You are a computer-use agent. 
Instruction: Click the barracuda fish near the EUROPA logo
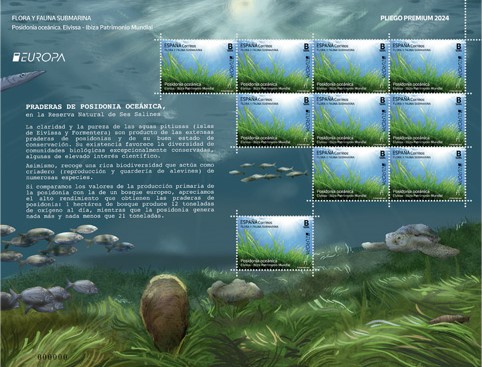(21, 80)
